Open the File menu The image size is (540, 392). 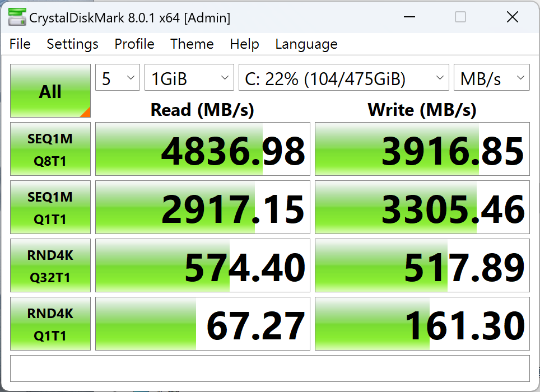(x=20, y=44)
